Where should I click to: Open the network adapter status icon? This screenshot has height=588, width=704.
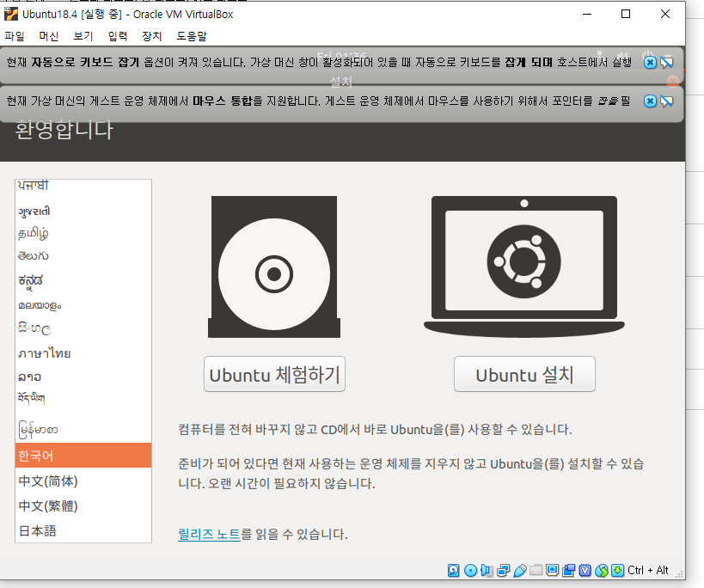point(504,571)
